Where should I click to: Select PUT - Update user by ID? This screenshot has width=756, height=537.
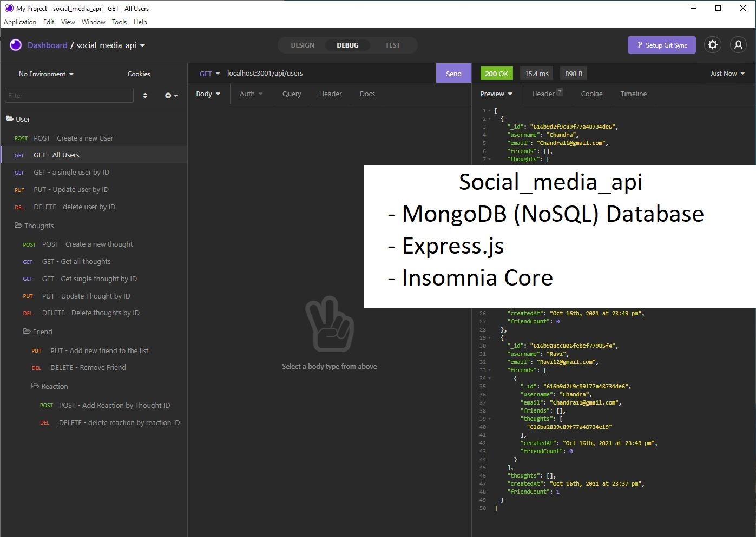[94, 190]
